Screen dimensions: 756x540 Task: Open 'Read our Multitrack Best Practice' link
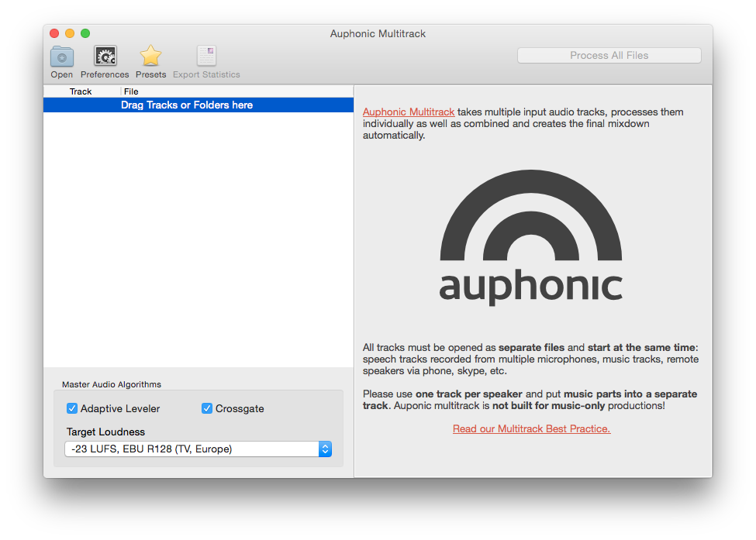coord(531,428)
